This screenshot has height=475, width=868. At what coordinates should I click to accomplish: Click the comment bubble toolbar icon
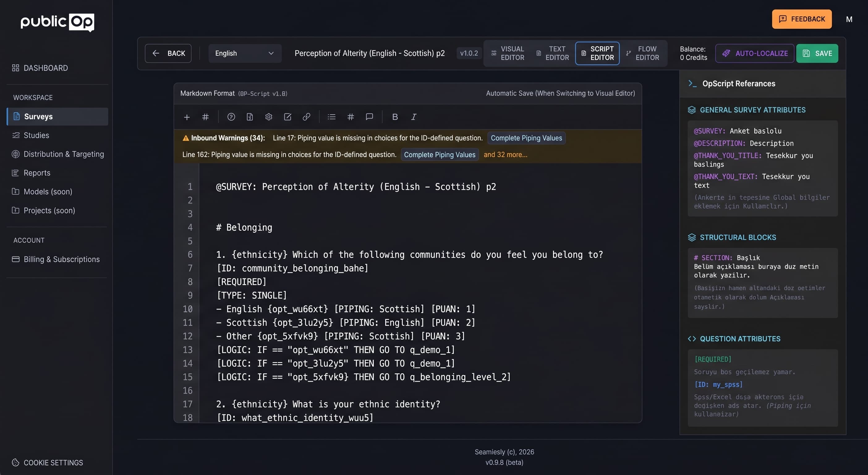(x=369, y=117)
